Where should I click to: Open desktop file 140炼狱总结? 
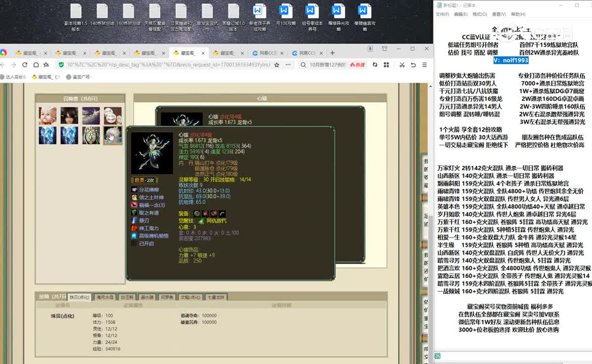coord(102,15)
